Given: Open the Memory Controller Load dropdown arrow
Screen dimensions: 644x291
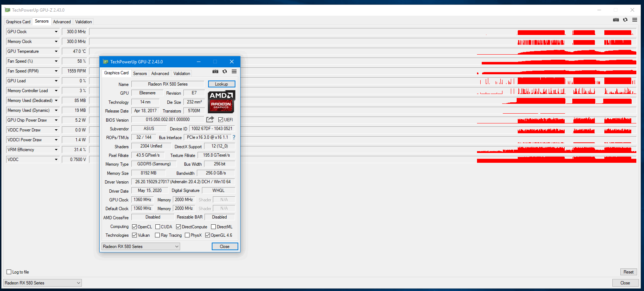Looking at the screenshot, I should click(x=56, y=91).
